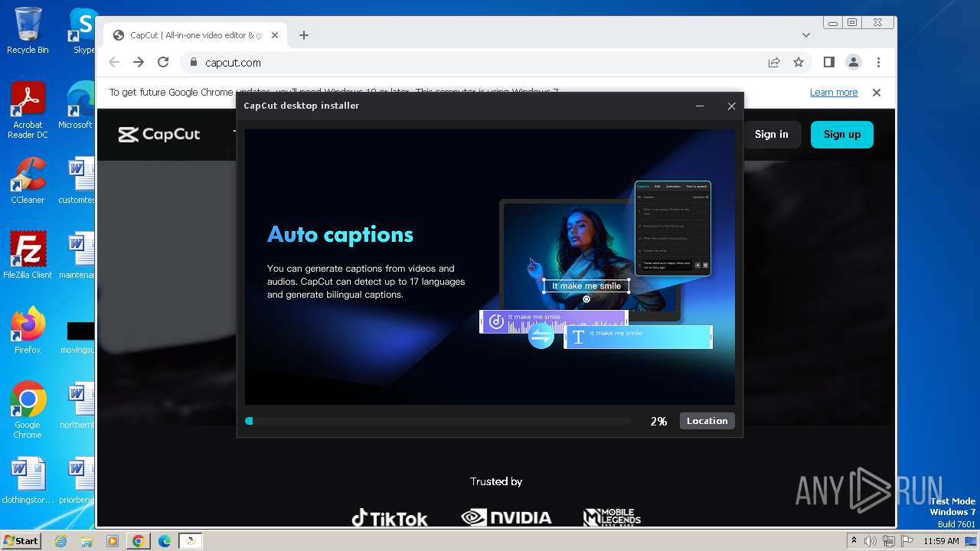Viewport: 980px width, 551px height.
Task: Open the Learn more link
Action: point(834,93)
